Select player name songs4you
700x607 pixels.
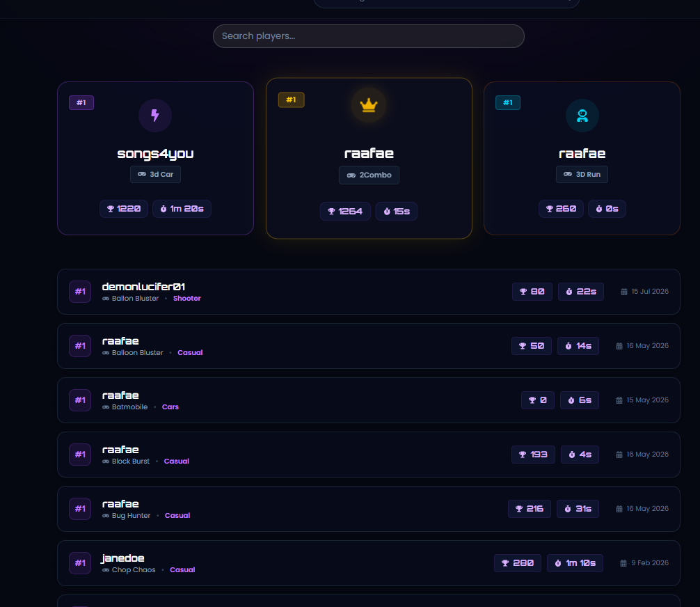coord(155,154)
